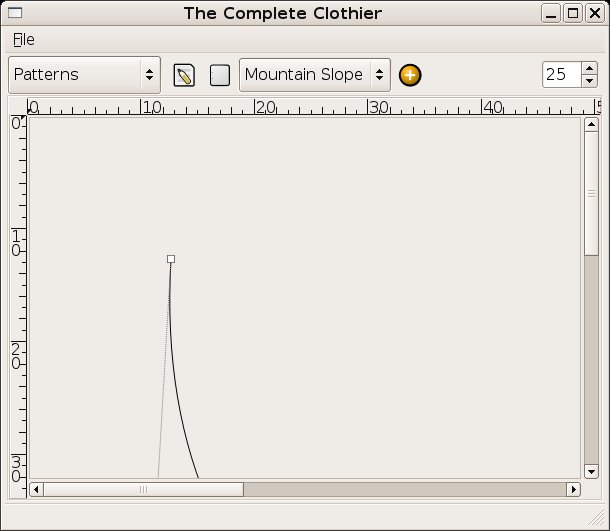The image size is (610, 531).
Task: Close The Complete Clothier window
Action: point(595,14)
